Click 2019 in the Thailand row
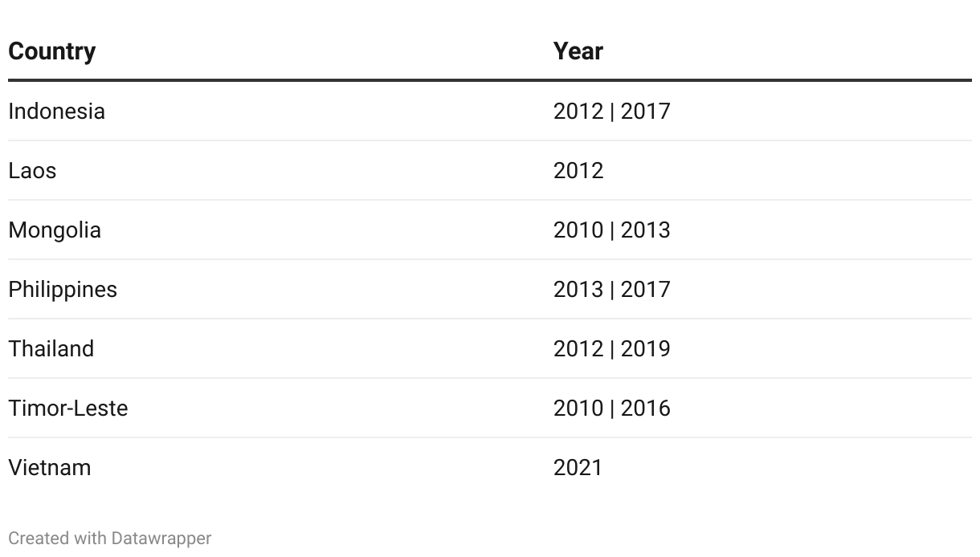The width and height of the screenshot is (980, 557). click(646, 348)
